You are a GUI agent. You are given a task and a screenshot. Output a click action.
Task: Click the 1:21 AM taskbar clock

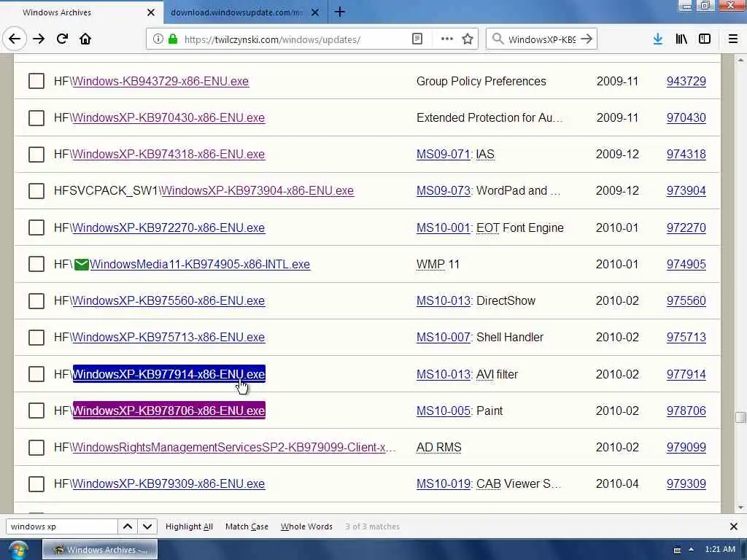[720, 550]
